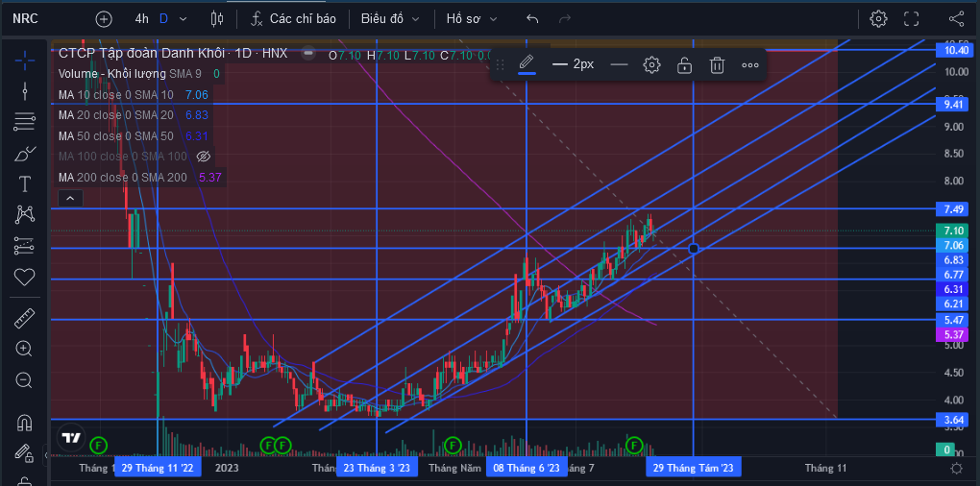The image size is (980, 486).
Task: Enter fullscreen chart mode
Action: 911,19
